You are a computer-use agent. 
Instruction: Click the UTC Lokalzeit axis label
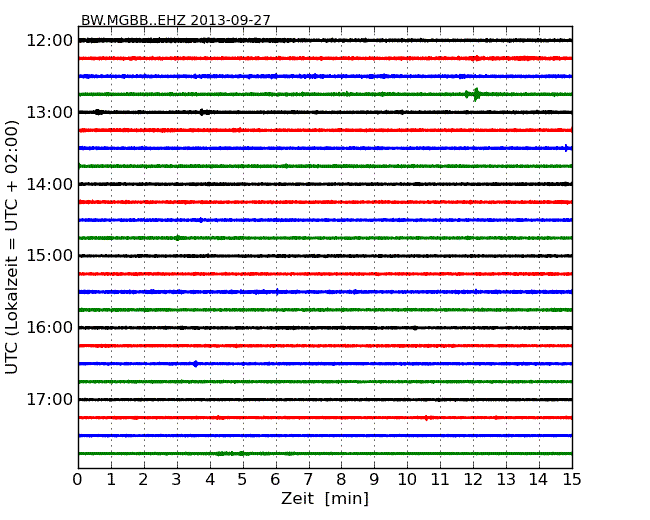[x=12, y=247]
